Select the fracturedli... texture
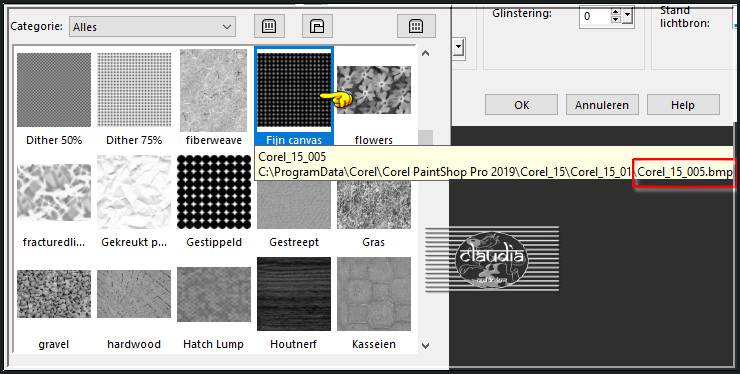 point(54,192)
